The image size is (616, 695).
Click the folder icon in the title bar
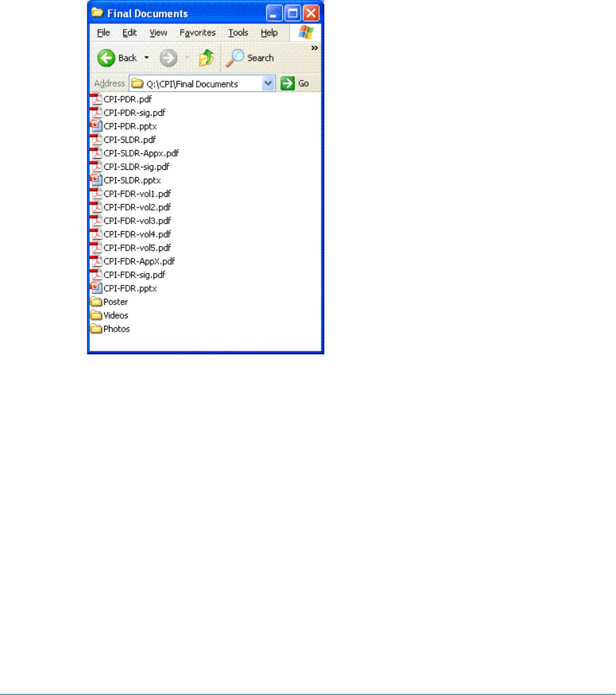(97, 13)
